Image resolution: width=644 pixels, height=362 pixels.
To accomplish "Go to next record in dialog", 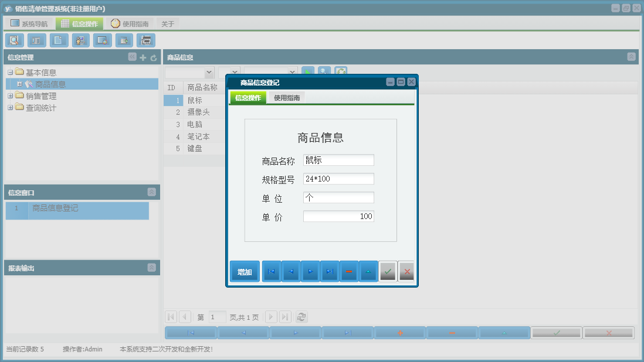I will [310, 271].
